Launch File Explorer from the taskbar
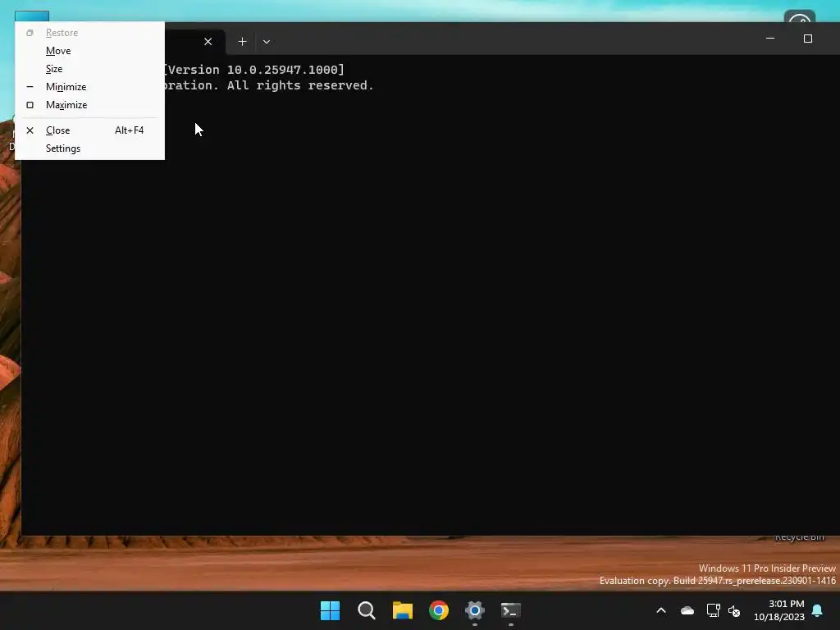Screen dimensions: 840x630 pyautogui.click(x=402, y=610)
